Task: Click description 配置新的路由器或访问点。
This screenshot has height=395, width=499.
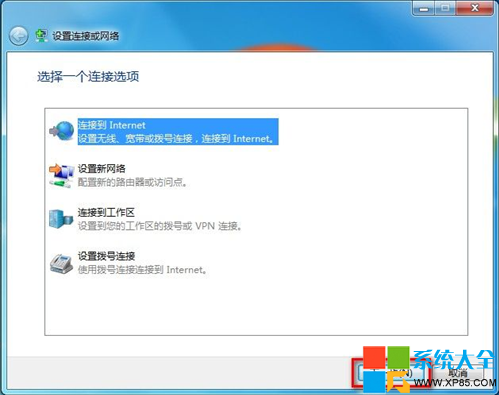Action: coord(132,182)
